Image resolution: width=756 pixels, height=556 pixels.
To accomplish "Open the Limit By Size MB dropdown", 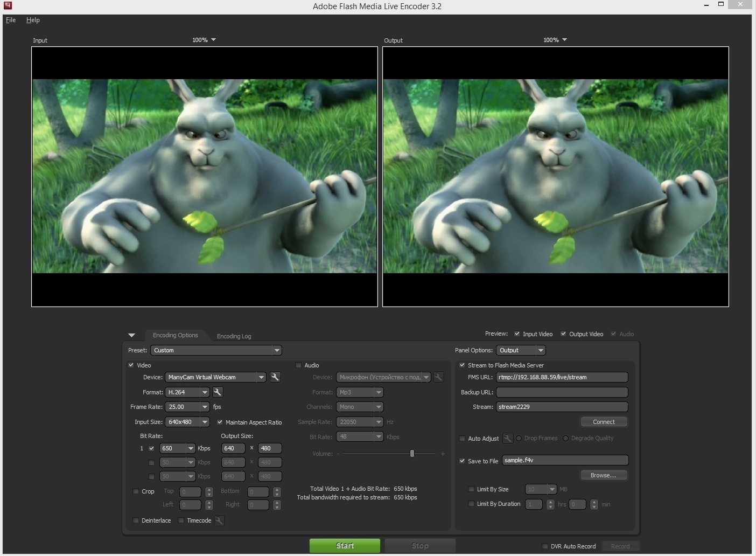I will coord(541,489).
